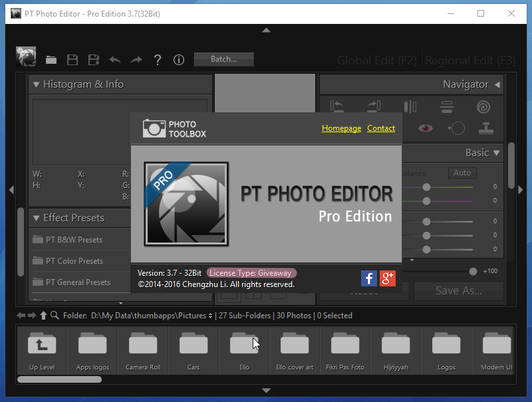Open the Modern UI folder
The height and width of the screenshot is (402, 532).
point(494,350)
